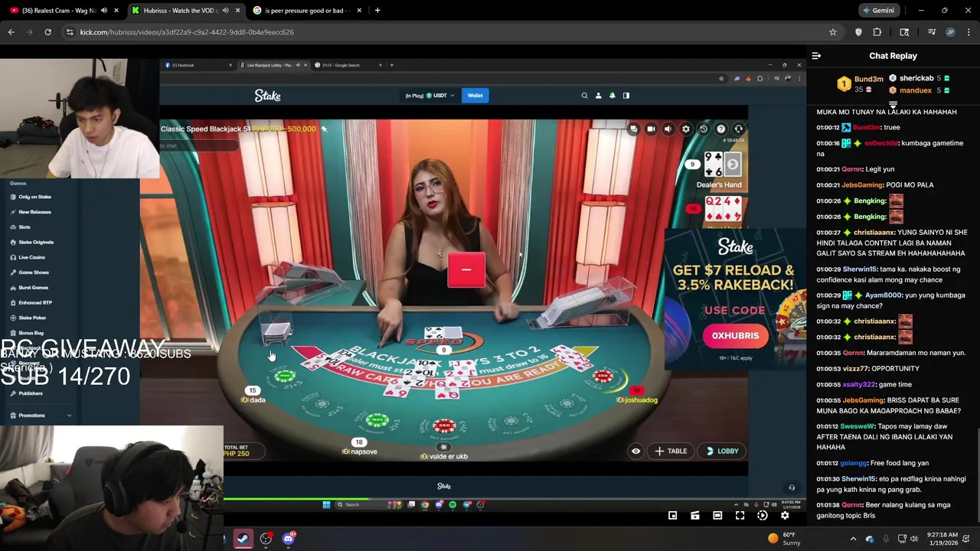Image resolution: width=980 pixels, height=551 pixels.
Task: Open blackjack game chat bubble icon
Action: (x=633, y=129)
